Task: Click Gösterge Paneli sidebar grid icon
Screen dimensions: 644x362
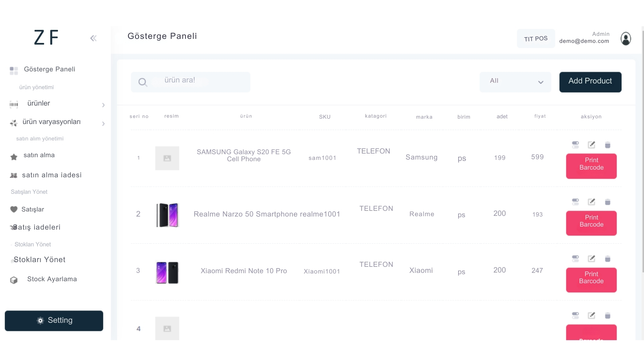Action: [x=14, y=71]
